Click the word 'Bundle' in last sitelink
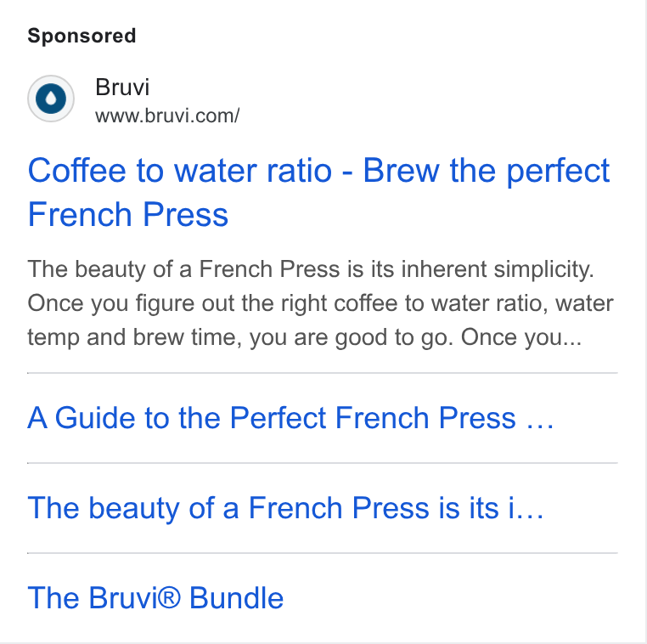This screenshot has width=647, height=644. 236,598
